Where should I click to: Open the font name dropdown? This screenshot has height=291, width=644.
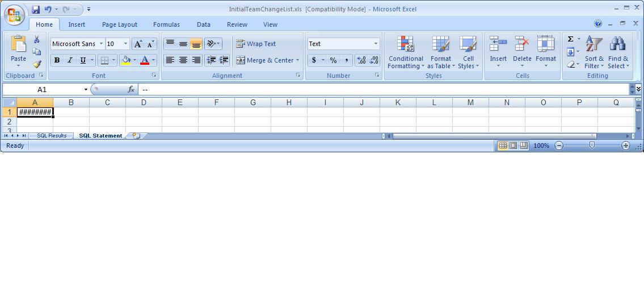(101, 44)
